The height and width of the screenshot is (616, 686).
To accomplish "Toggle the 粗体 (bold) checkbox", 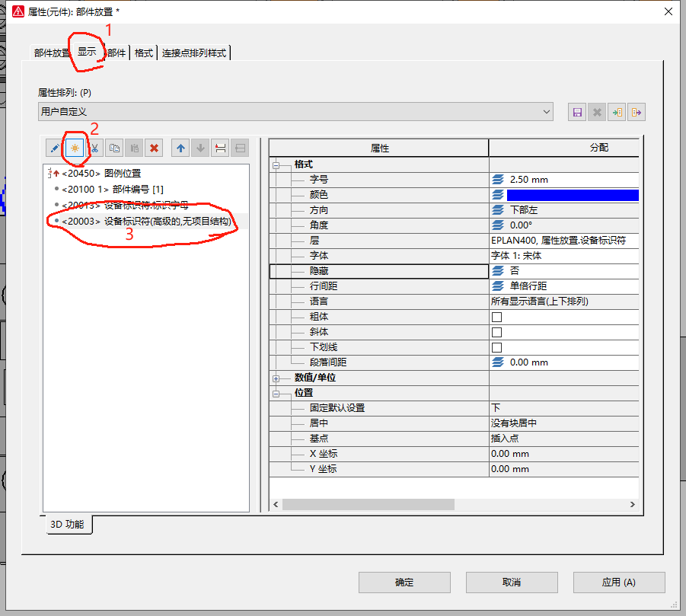I will (x=496, y=317).
